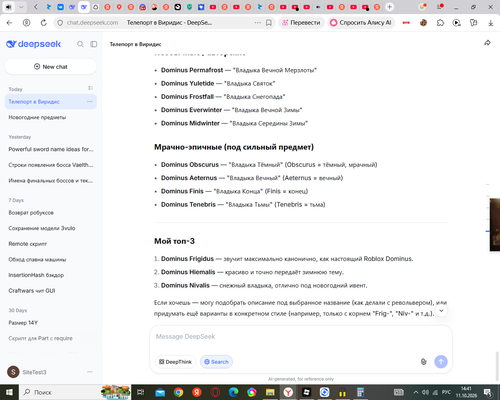Switch to the green shield browser tab
The width and height of the screenshot is (500, 400).
pyautogui.click(x=189, y=7)
